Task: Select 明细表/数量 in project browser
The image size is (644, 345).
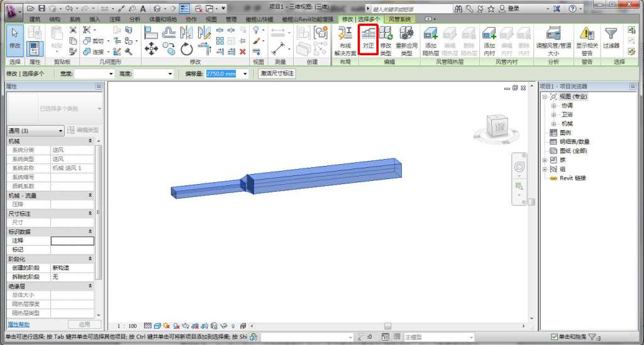Action: (x=574, y=141)
